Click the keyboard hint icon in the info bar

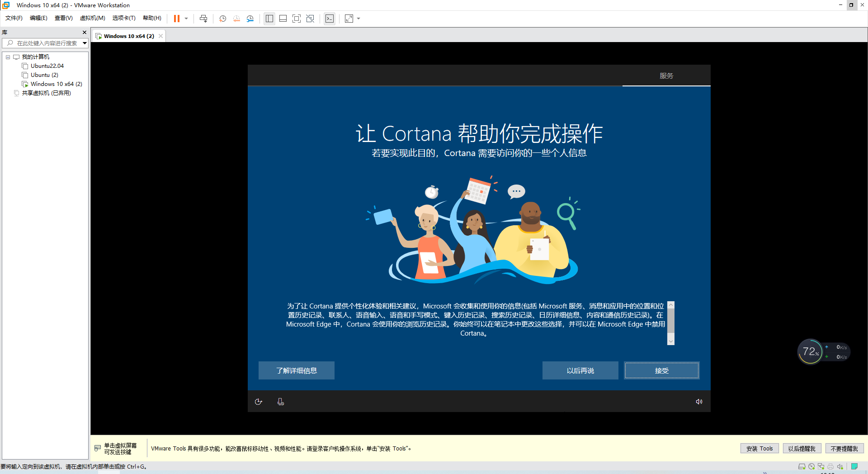(x=98, y=448)
